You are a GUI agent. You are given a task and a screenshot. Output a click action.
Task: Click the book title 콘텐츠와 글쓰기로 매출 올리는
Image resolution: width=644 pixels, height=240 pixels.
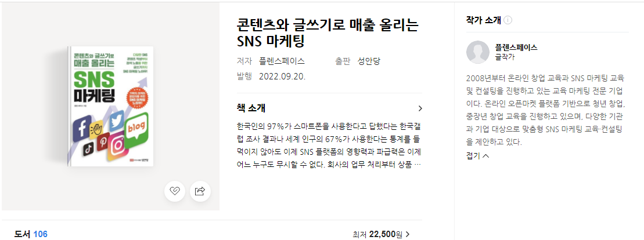coord(328,26)
